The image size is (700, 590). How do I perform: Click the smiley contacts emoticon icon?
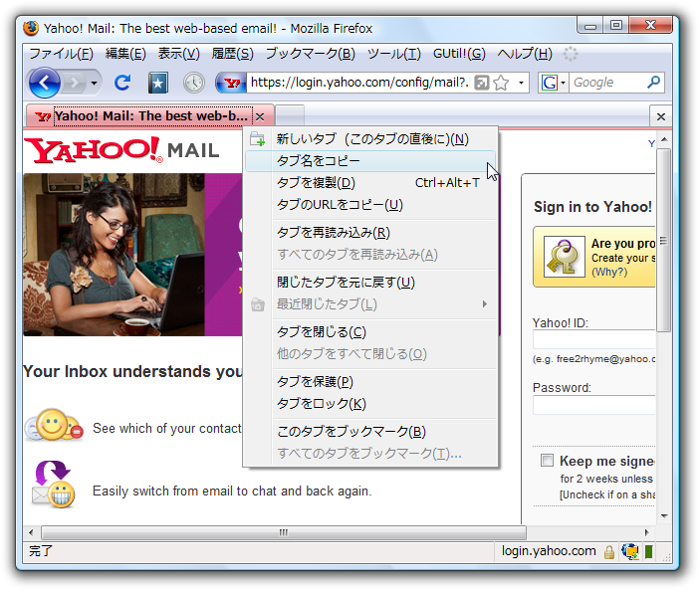tap(54, 426)
